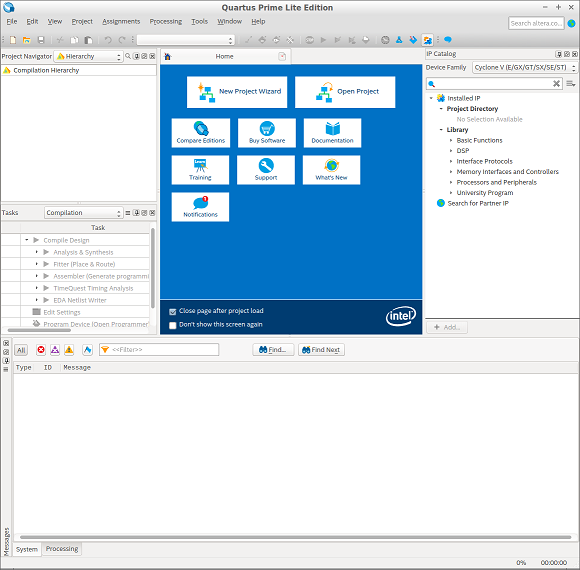Click the Open Project button
The height and width of the screenshot is (570, 580).
coord(345,92)
